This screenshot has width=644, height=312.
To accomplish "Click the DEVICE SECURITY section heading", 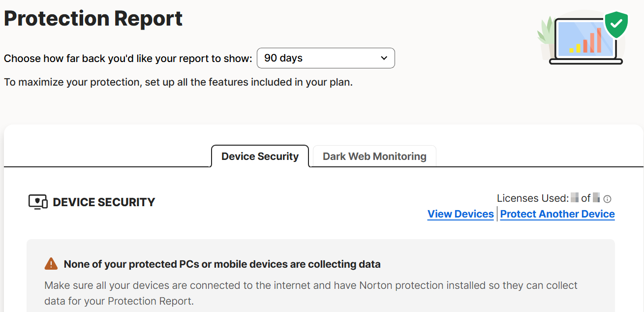I will (x=104, y=202).
